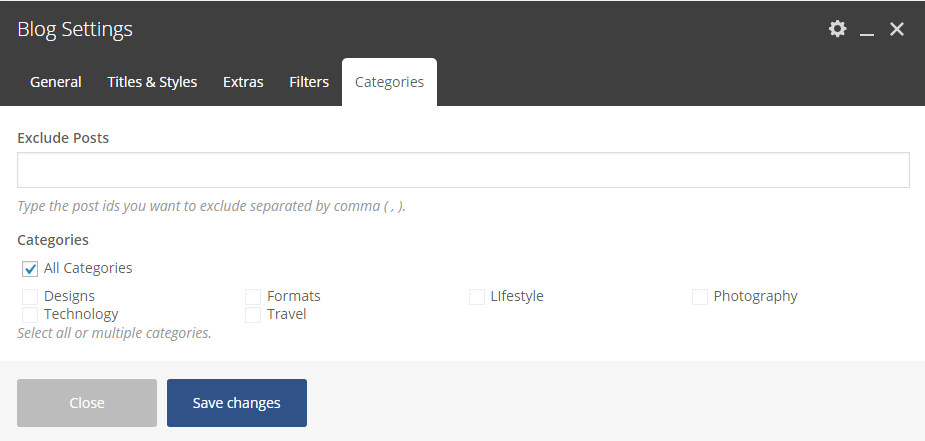Image resolution: width=925 pixels, height=441 pixels.
Task: Toggle the Technology category checkbox
Action: 30,315
